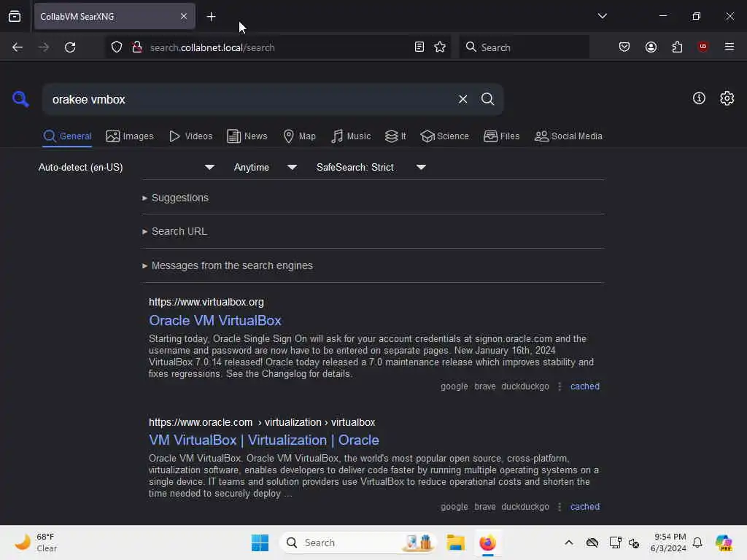Open VM VirtualBox | Virtualization | Oracle result
Image resolution: width=747 pixels, height=560 pixels.
pyautogui.click(x=264, y=440)
